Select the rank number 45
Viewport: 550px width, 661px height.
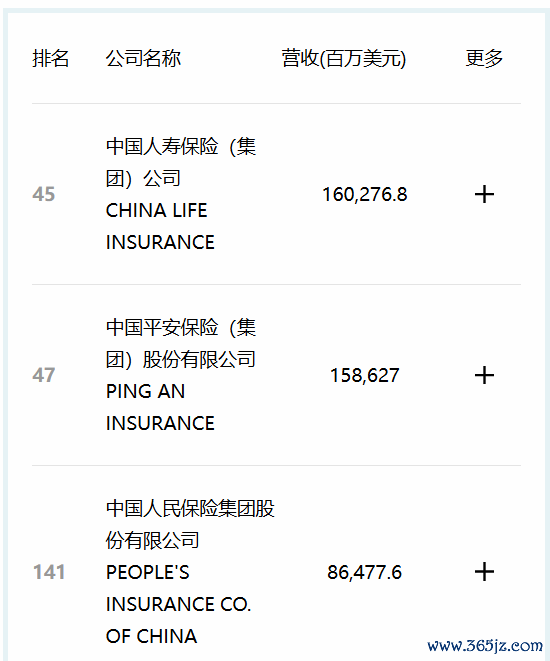point(44,194)
